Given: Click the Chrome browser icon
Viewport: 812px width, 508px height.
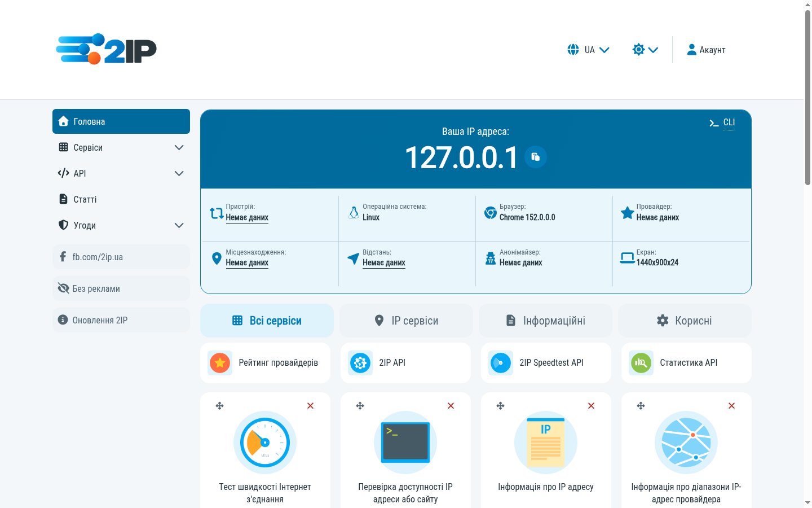Looking at the screenshot, I should tap(491, 213).
